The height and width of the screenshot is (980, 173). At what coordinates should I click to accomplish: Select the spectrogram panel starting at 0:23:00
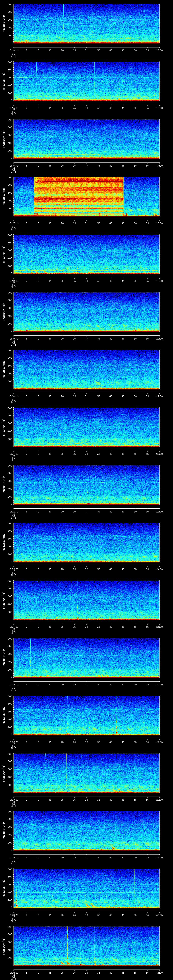[x=86, y=542]
